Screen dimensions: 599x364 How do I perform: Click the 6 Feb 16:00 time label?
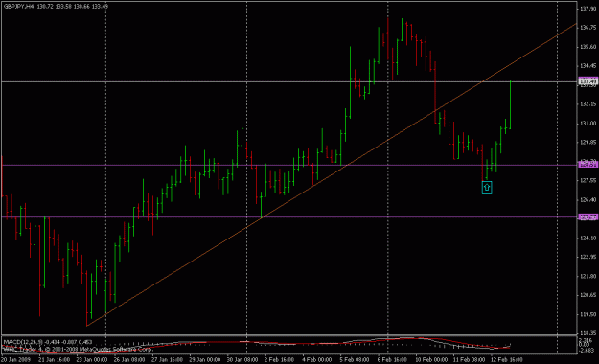click(392, 360)
